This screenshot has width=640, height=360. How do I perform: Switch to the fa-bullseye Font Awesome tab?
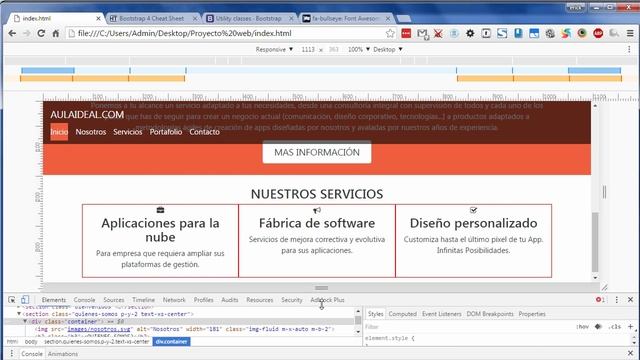[346, 18]
